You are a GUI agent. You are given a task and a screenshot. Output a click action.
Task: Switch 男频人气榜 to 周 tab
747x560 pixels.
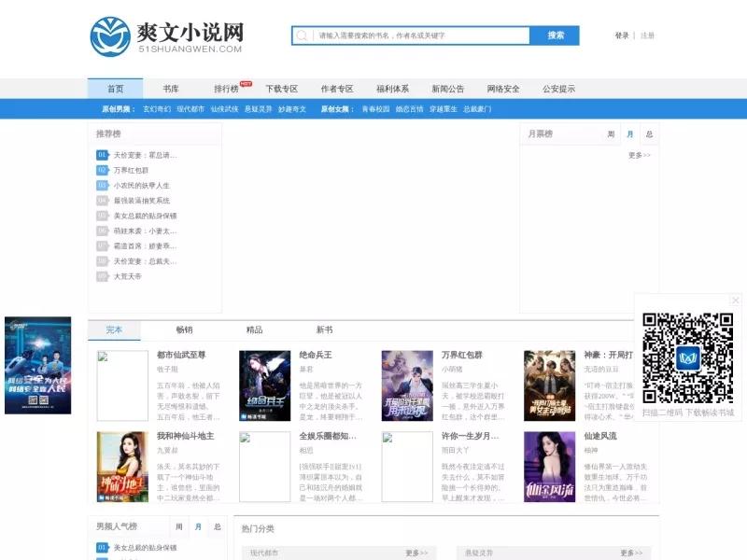tap(178, 526)
